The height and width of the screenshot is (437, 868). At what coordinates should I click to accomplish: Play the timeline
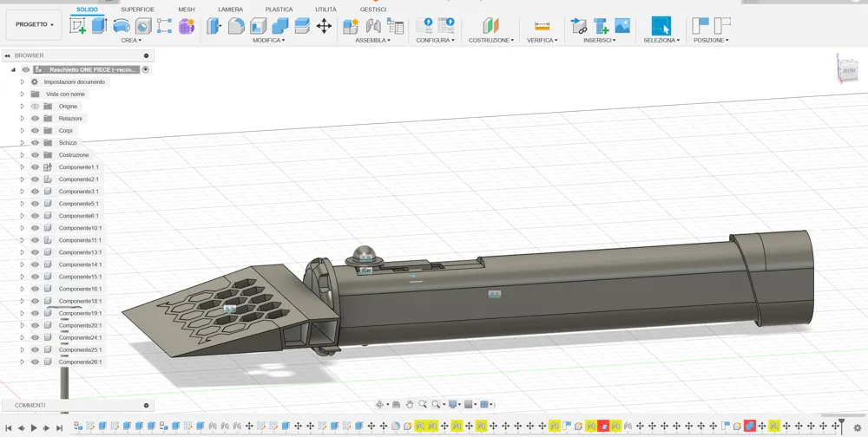tap(34, 427)
